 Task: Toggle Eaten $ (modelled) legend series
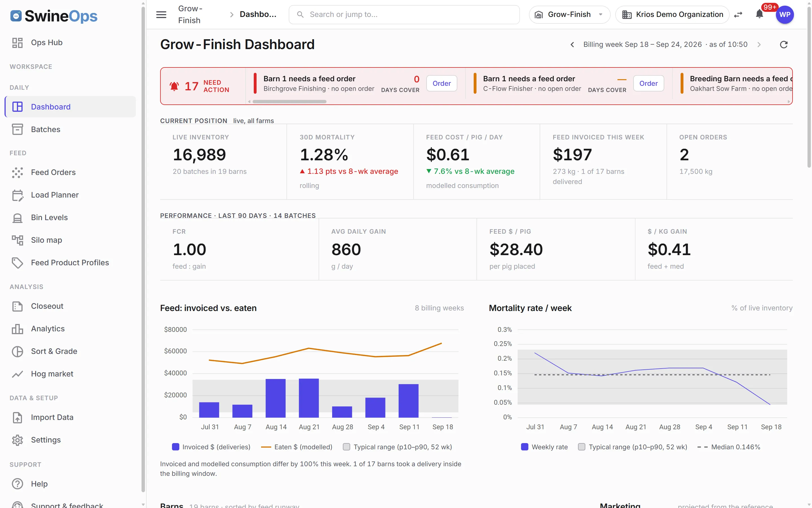click(x=297, y=447)
